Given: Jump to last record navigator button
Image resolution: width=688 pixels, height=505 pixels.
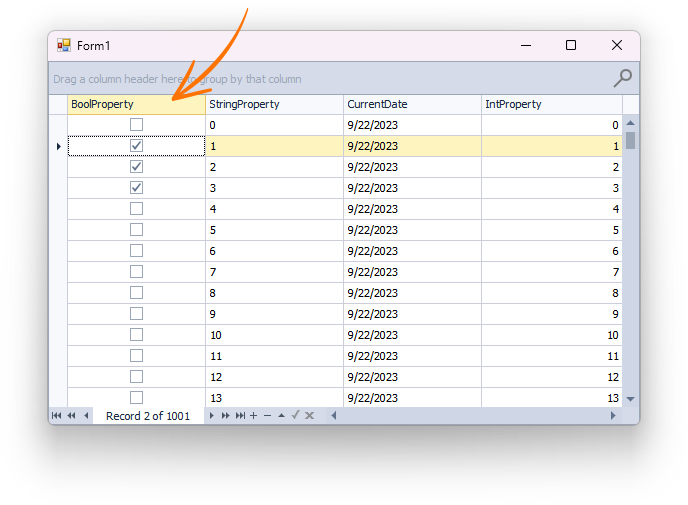Looking at the screenshot, I should click(240, 415).
